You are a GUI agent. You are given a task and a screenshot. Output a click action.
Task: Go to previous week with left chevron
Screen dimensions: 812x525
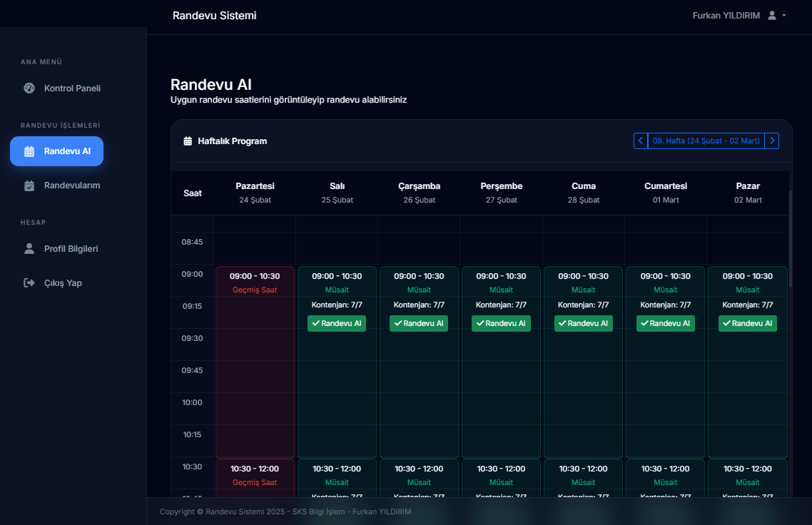pyautogui.click(x=641, y=141)
